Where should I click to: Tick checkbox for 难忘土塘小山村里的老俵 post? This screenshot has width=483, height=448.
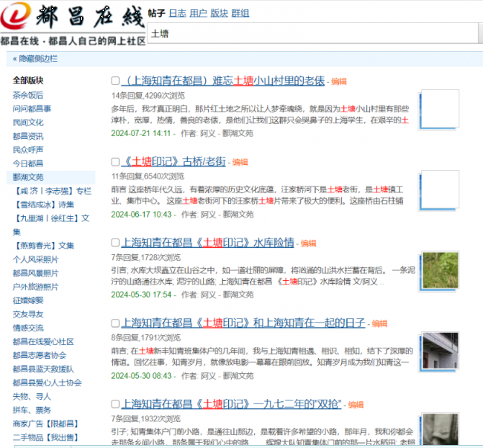point(115,81)
